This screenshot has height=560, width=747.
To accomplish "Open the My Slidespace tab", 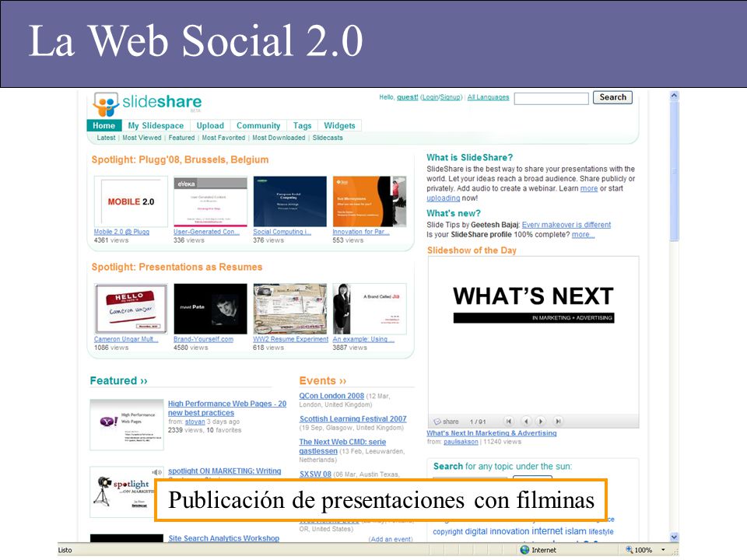I will pos(156,125).
